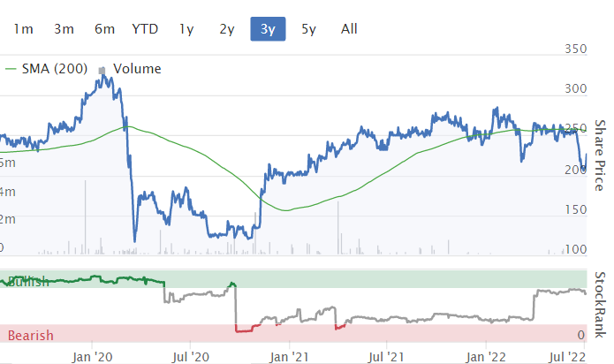Toggle the SMA (200) legend series
The height and width of the screenshot is (364, 614).
(x=54, y=69)
